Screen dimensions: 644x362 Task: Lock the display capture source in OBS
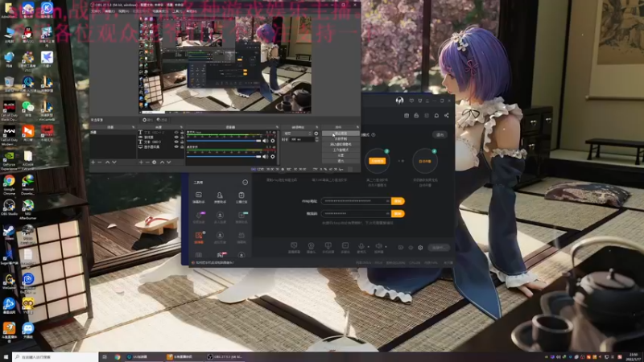(x=182, y=146)
